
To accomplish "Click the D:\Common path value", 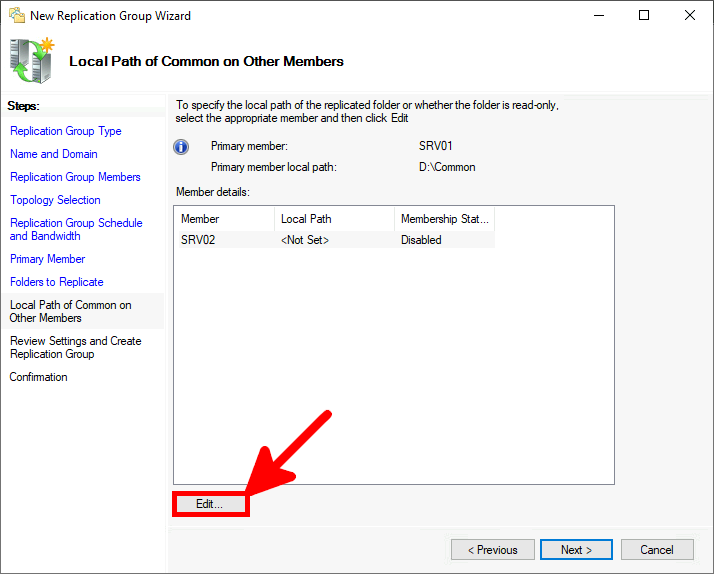I will pyautogui.click(x=447, y=167).
